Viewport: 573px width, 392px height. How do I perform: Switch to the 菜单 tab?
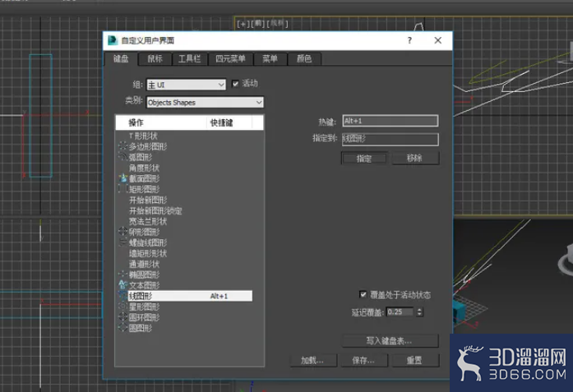[270, 59]
